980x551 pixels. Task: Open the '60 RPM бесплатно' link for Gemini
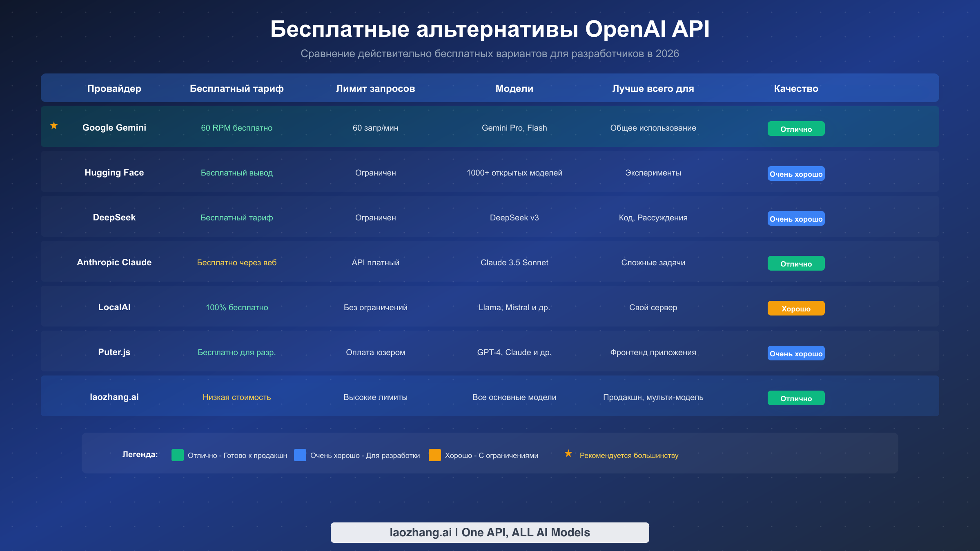tap(237, 127)
